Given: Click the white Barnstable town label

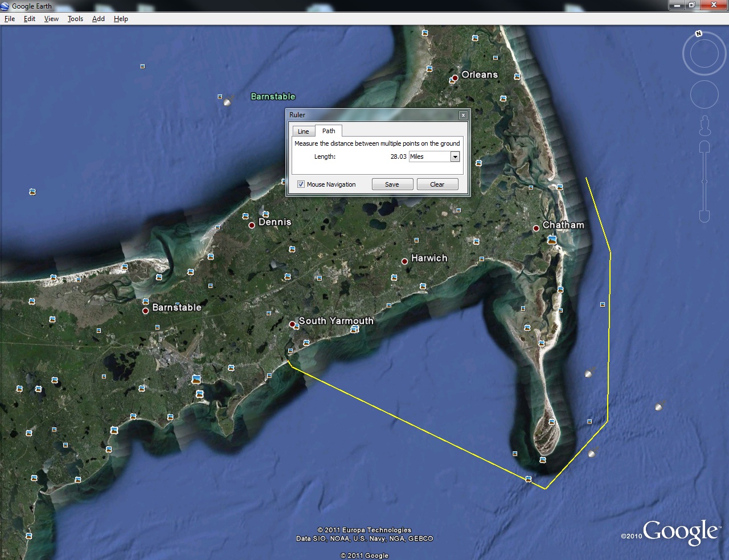Looking at the screenshot, I should point(177,307).
